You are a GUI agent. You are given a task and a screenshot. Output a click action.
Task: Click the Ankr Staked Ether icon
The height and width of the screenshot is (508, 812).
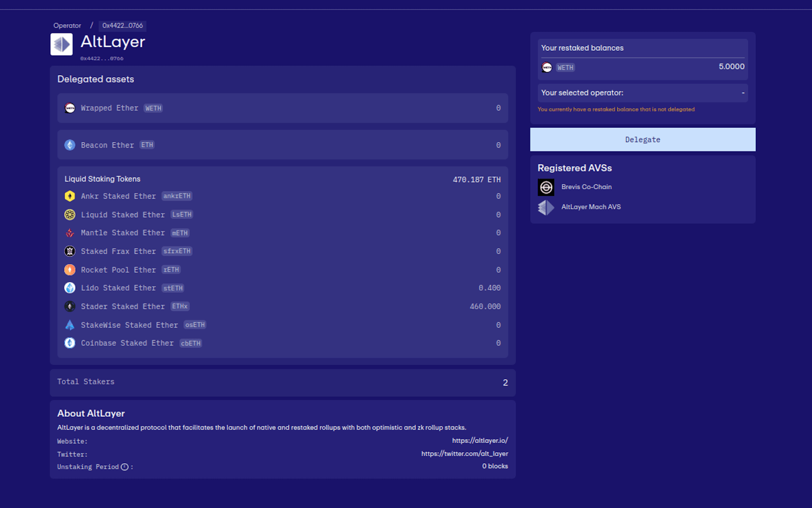(x=70, y=196)
